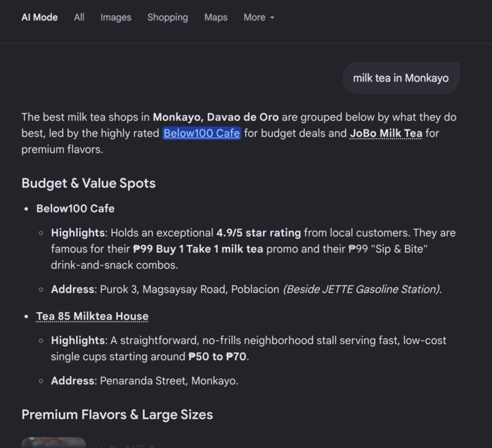Select the Shopping tab

(x=167, y=18)
